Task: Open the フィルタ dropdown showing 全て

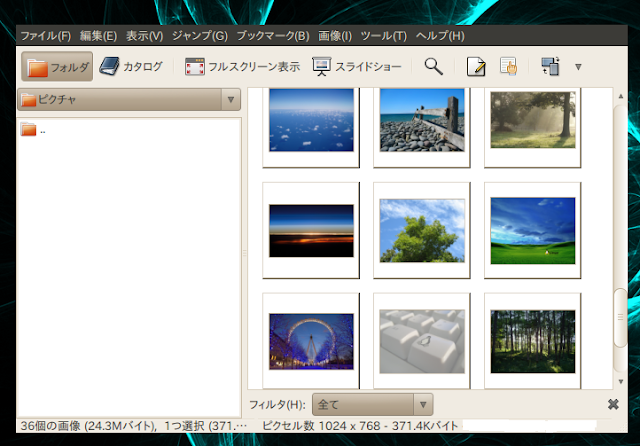Action: [x=373, y=405]
